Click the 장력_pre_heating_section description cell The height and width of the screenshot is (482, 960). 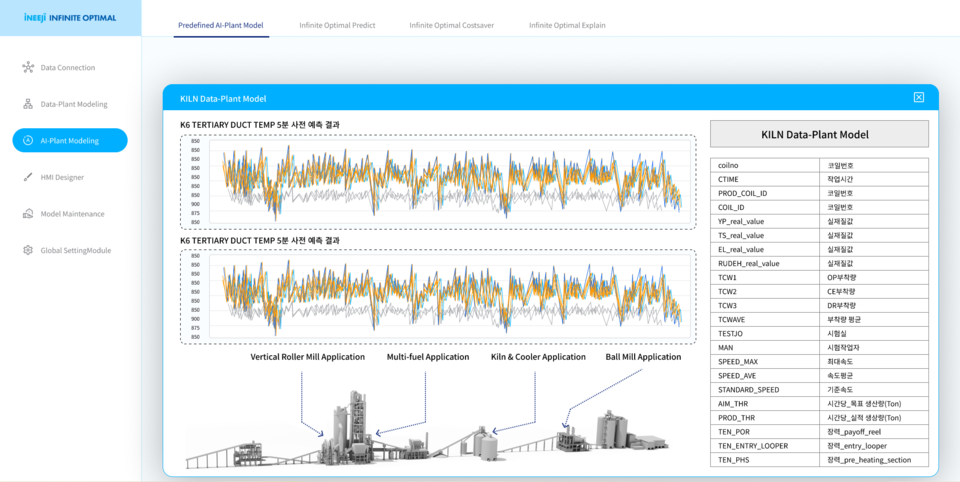click(874, 460)
